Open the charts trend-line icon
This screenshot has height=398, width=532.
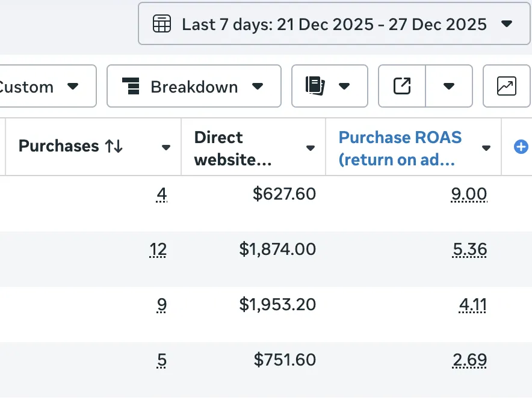(x=506, y=87)
